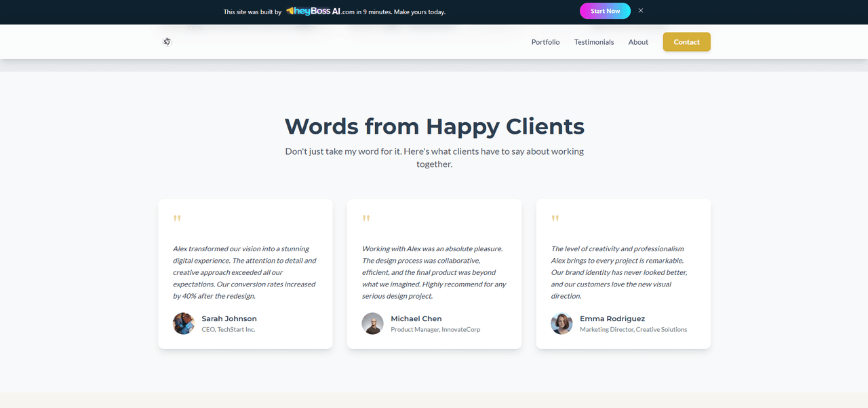This screenshot has height=408, width=868.
Task: Click quote mark icon on Sarah Johnson's card
Action: (177, 219)
